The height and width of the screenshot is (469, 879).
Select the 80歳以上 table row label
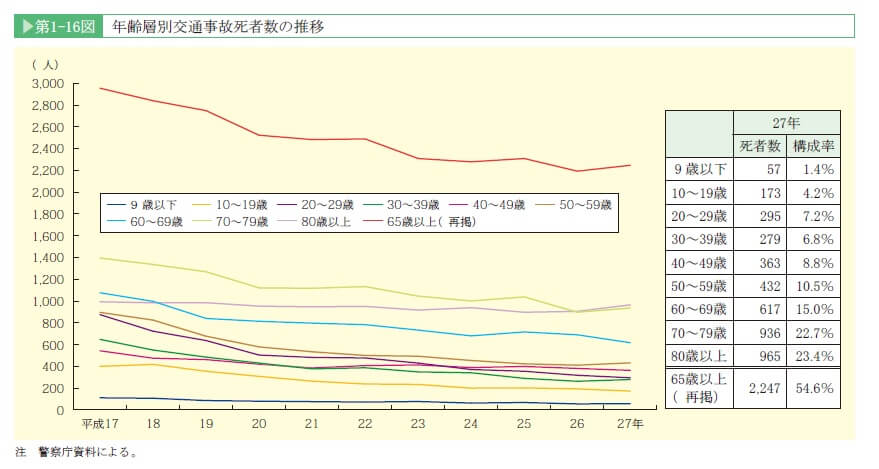pyautogui.click(x=699, y=356)
